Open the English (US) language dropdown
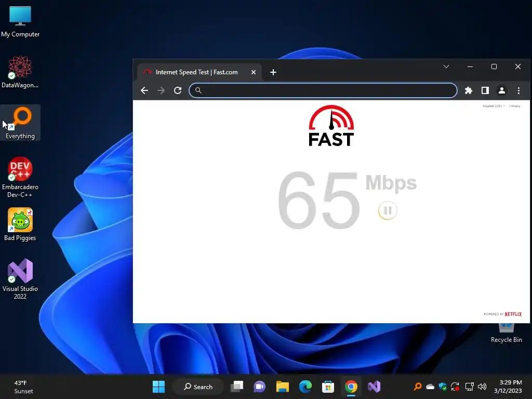Viewport: 532px width, 399px height. tap(494, 106)
